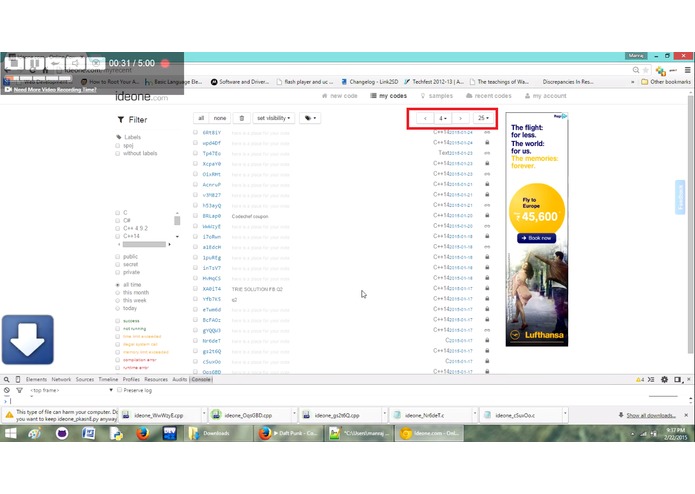Screen dimensions: 695x494
Task: Open Dev-C++ from the taskbar
Action: 170,433
